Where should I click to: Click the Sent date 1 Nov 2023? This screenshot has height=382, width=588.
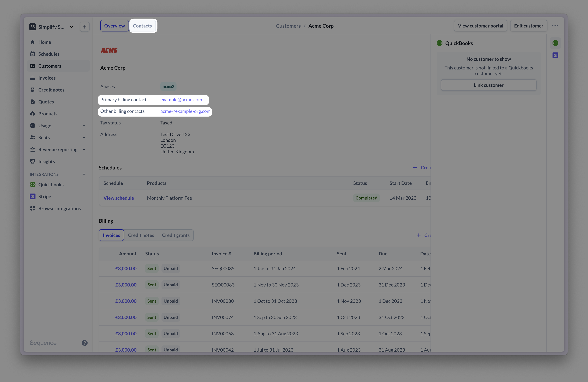[x=349, y=301]
